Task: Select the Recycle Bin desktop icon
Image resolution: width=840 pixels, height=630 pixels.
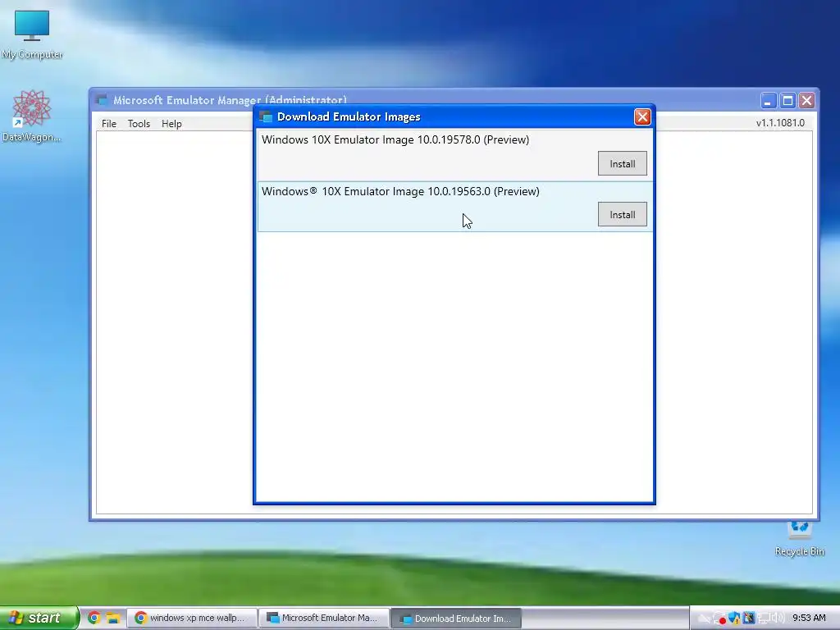Action: click(799, 539)
